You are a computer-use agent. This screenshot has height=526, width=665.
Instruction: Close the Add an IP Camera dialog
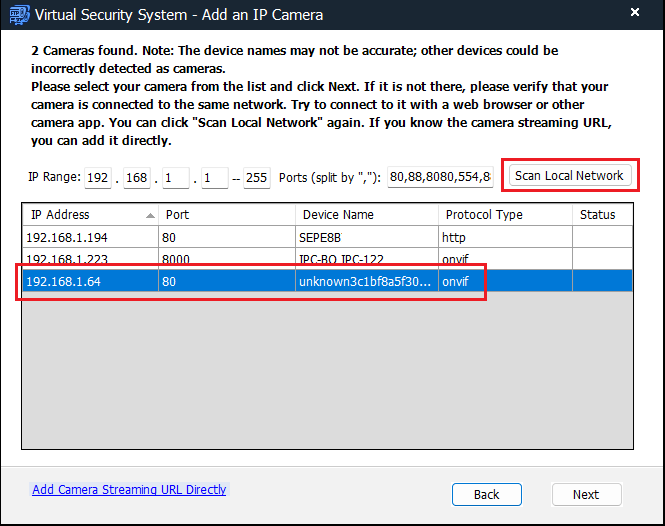click(634, 14)
